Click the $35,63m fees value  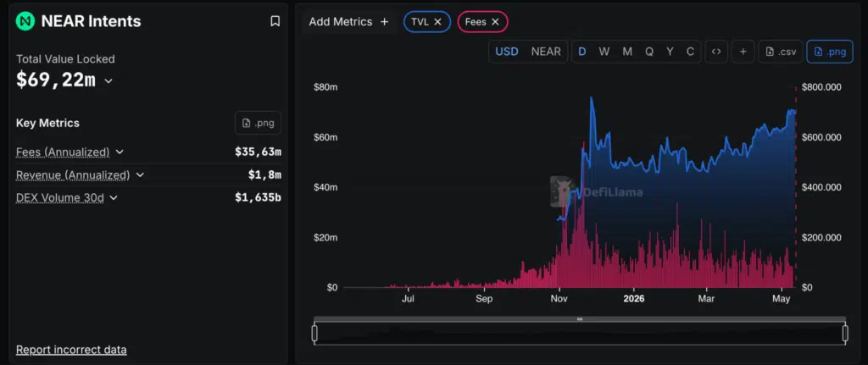tap(258, 152)
